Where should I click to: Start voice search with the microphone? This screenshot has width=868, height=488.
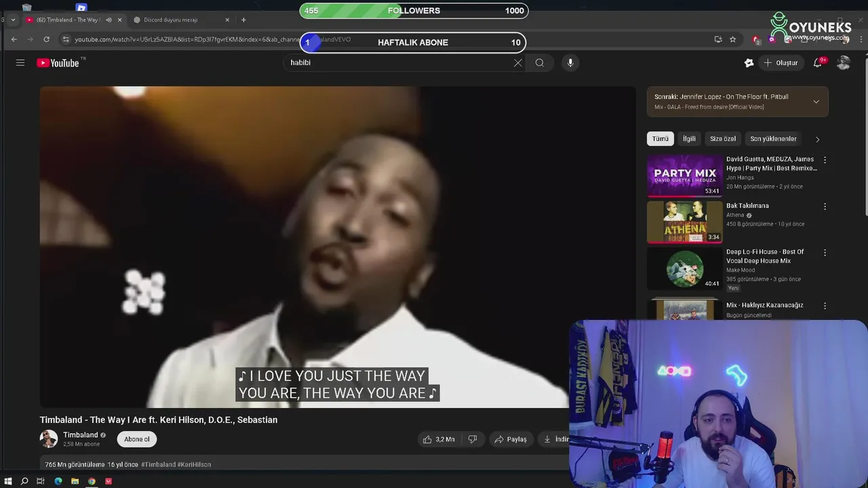point(570,62)
